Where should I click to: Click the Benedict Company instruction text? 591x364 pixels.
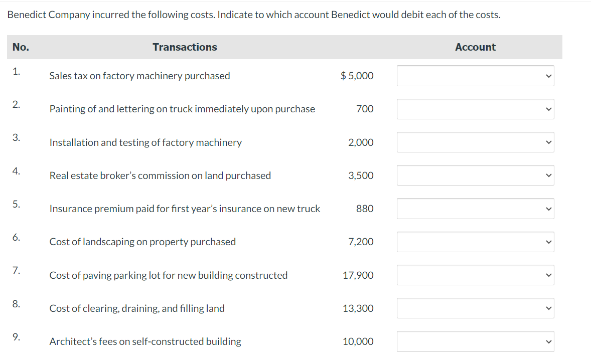(254, 15)
